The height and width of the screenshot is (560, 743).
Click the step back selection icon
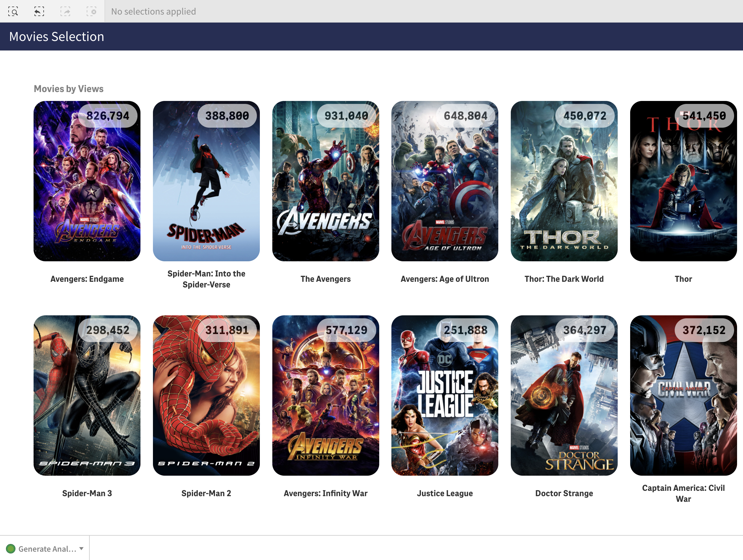pyautogui.click(x=39, y=12)
